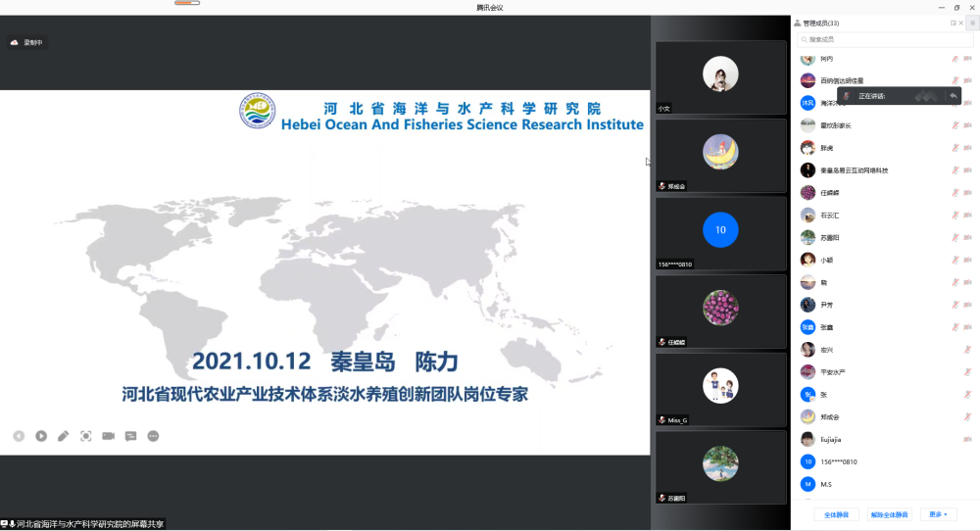Click the search members input field

[884, 39]
